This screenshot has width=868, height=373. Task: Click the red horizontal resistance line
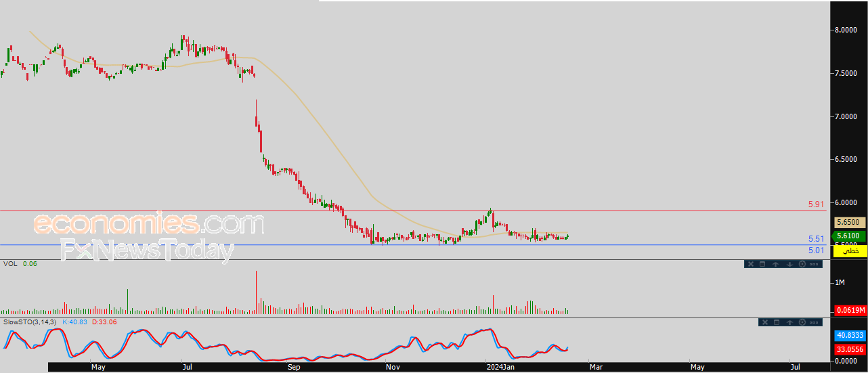click(x=413, y=210)
